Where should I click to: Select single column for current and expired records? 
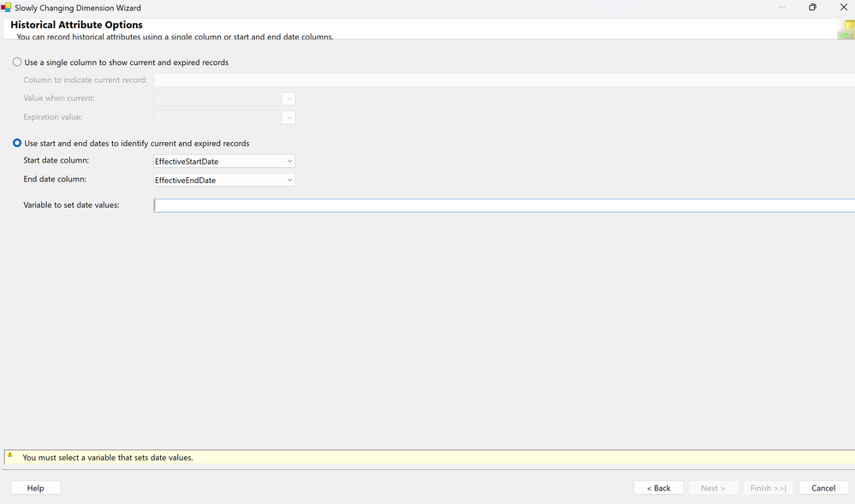(x=17, y=62)
